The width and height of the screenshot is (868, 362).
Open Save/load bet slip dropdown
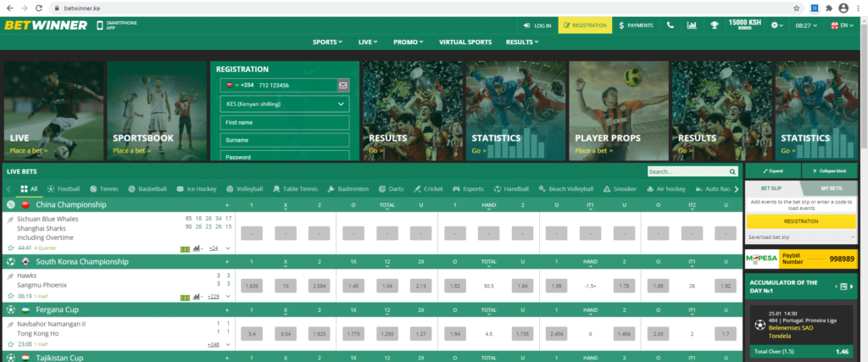tap(801, 237)
